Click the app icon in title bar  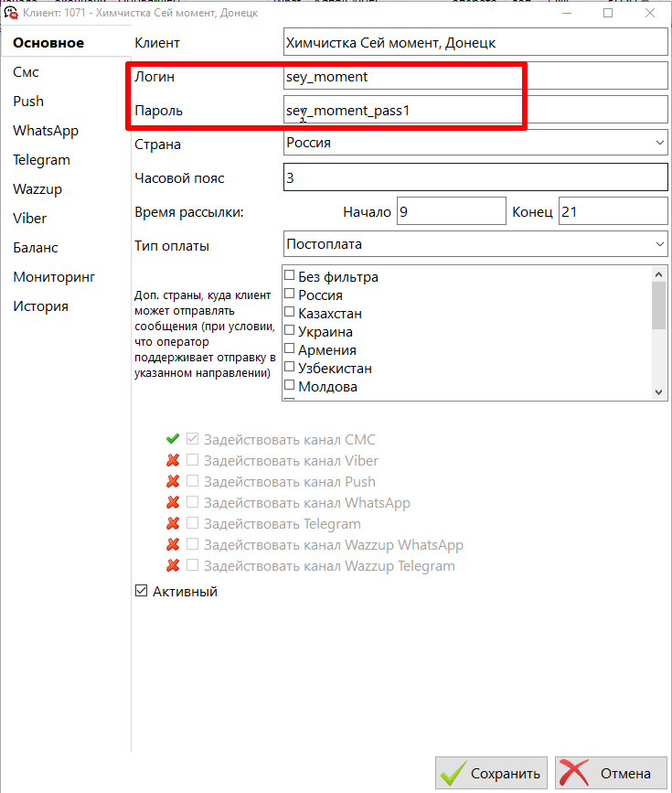click(13, 13)
